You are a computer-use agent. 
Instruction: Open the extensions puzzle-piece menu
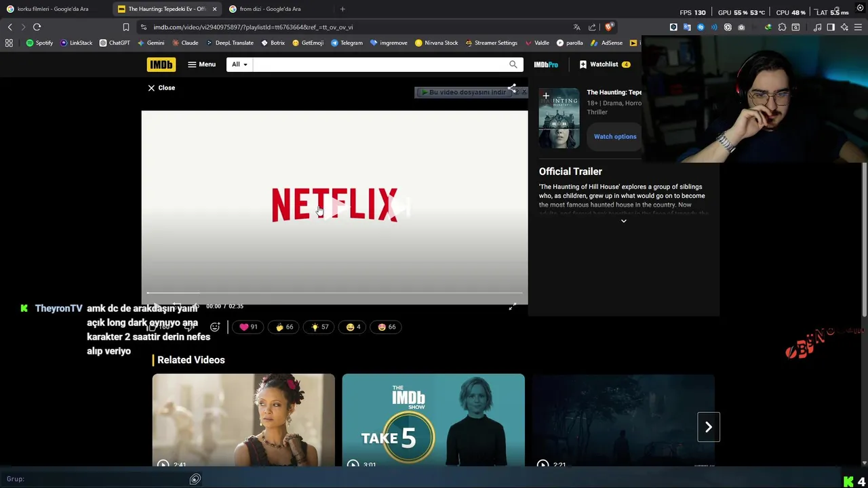[782, 27]
